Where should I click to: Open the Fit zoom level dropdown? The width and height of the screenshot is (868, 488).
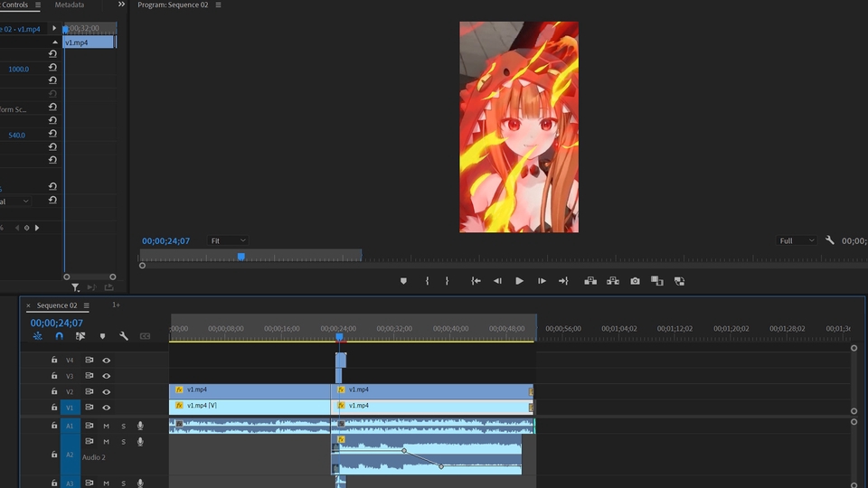point(228,240)
